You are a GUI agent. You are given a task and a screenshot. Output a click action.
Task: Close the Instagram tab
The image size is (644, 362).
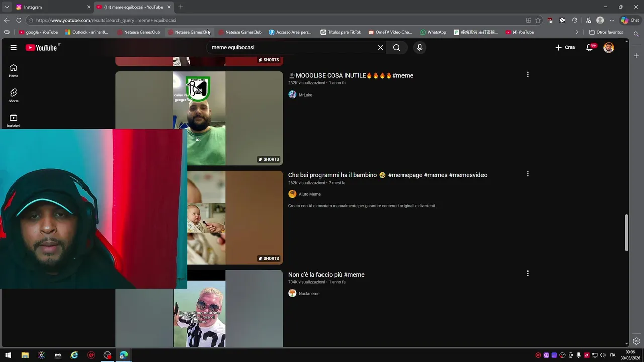(x=89, y=7)
